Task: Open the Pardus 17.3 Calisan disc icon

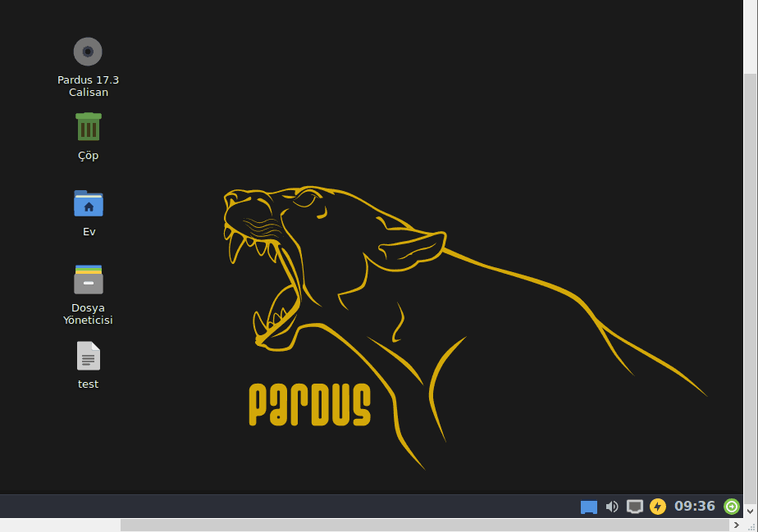Action: pyautogui.click(x=88, y=52)
